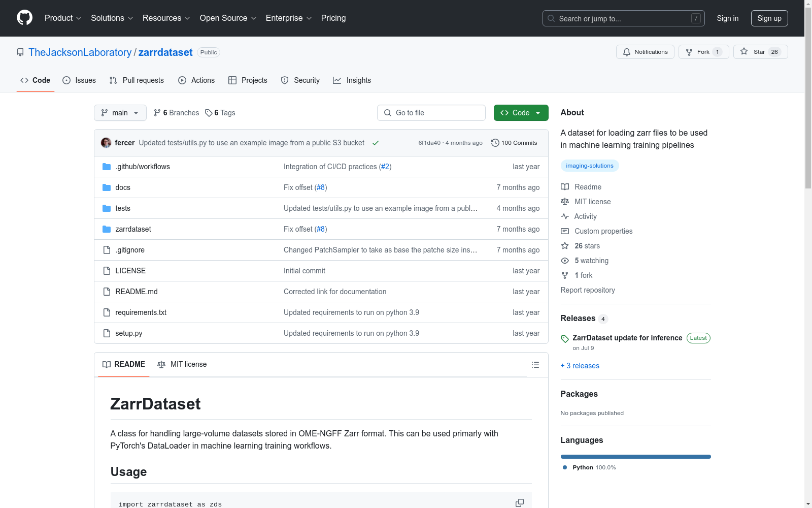Click the Go to file search field
Image resolution: width=812 pixels, height=508 pixels.
coord(431,113)
